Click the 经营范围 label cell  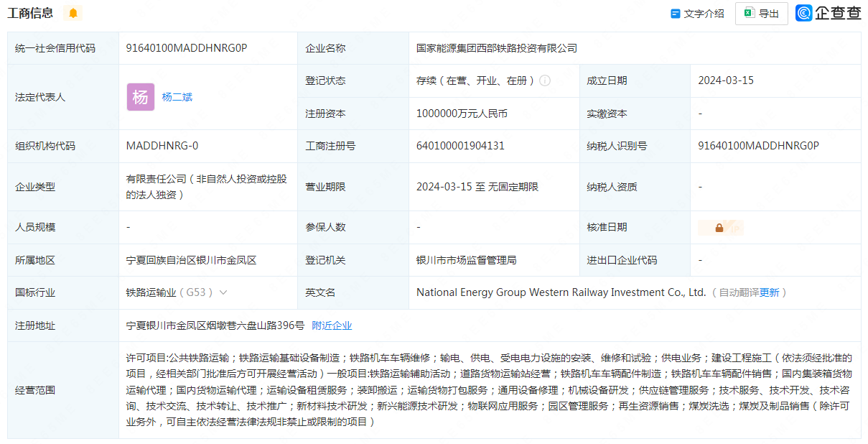63,390
